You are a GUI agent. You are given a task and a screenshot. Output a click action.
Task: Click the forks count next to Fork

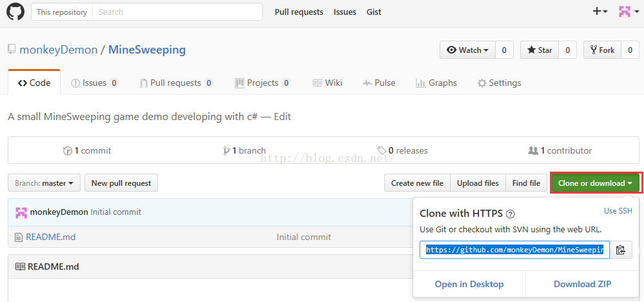point(630,50)
